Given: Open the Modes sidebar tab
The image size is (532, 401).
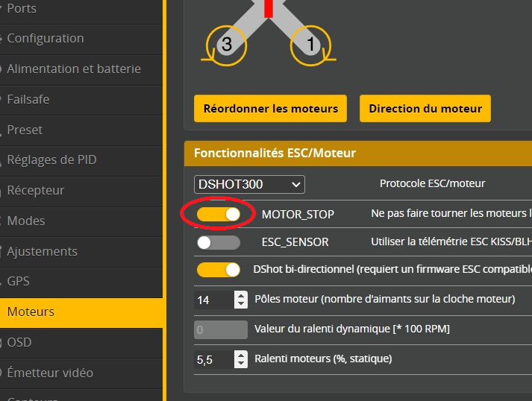Looking at the screenshot, I should [26, 221].
